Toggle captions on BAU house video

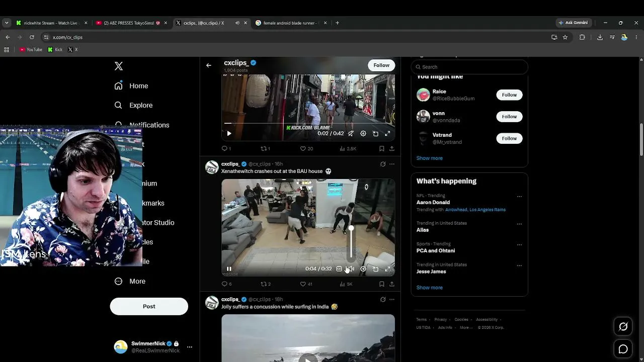pyautogui.click(x=339, y=269)
